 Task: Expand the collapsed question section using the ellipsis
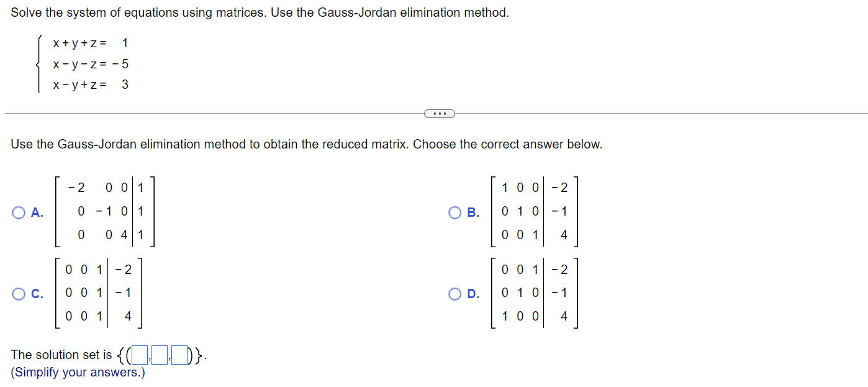[440, 113]
